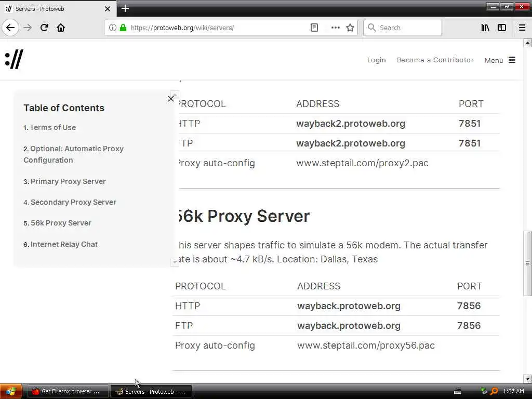Click the contents panel scroll-up arrow
532x399 pixels.
pyautogui.click(x=175, y=95)
